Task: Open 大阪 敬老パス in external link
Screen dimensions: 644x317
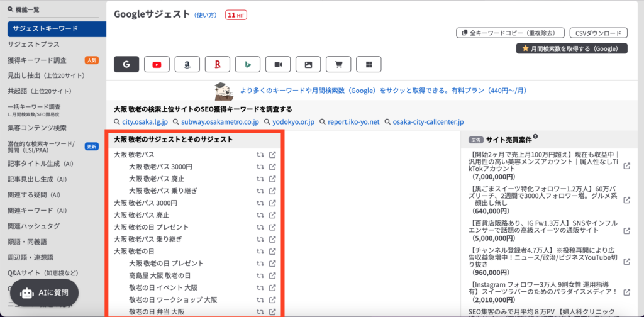Action: [272, 155]
